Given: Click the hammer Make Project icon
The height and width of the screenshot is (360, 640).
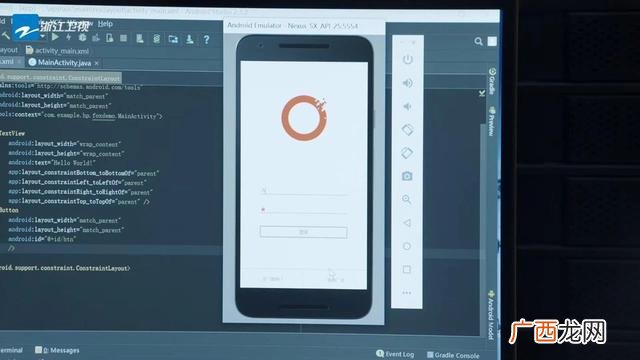Looking at the screenshot, I should (5, 36).
